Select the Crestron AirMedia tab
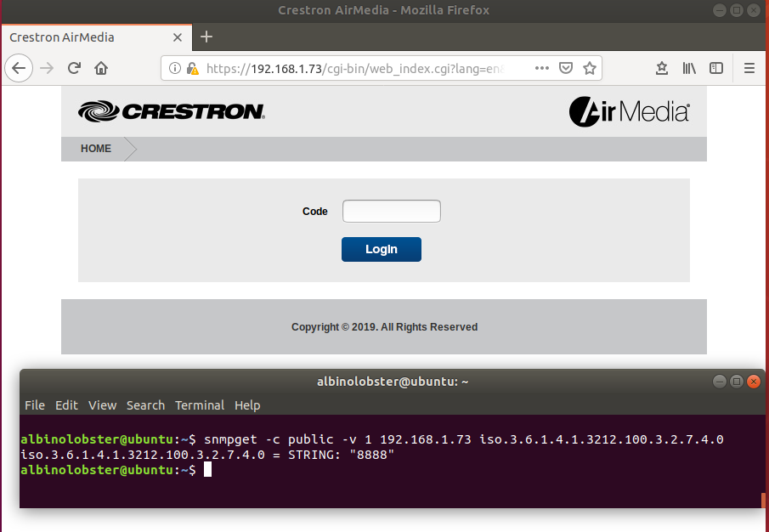Screen dimensions: 769x532 [85, 37]
